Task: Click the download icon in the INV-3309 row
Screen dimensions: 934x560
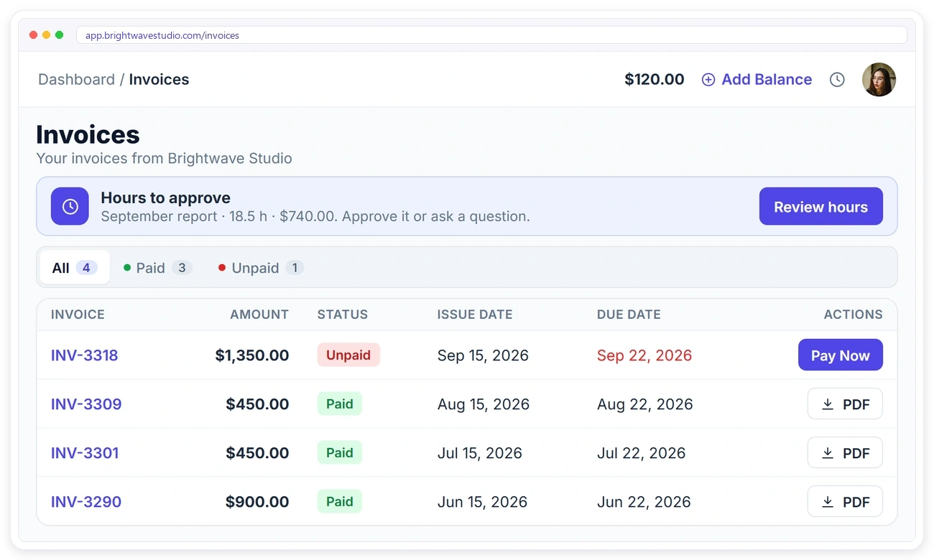Action: click(828, 404)
